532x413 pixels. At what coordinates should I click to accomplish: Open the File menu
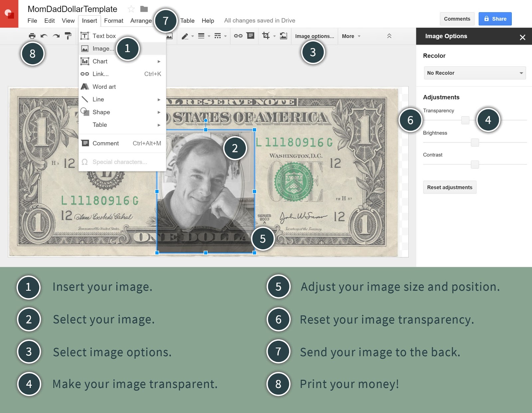click(32, 21)
